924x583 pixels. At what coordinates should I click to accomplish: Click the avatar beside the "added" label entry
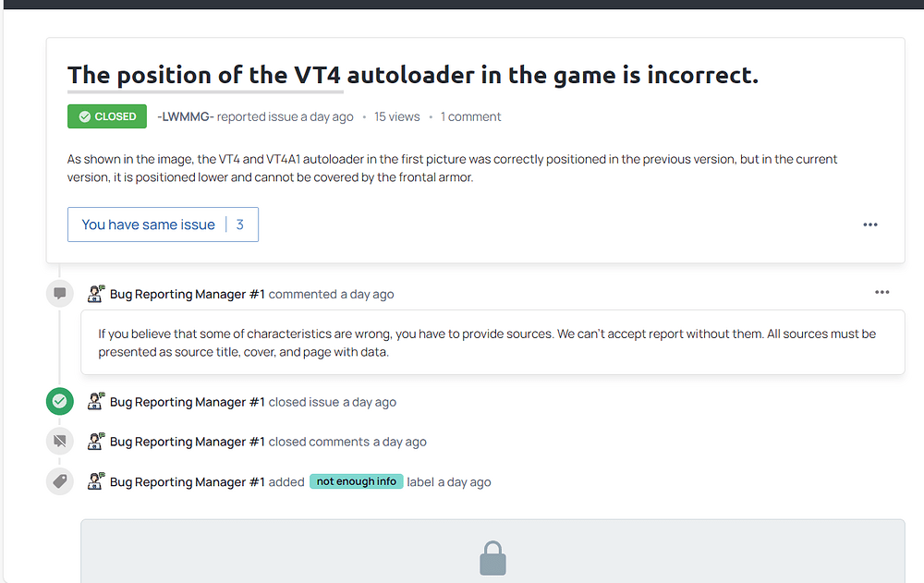pyautogui.click(x=96, y=481)
